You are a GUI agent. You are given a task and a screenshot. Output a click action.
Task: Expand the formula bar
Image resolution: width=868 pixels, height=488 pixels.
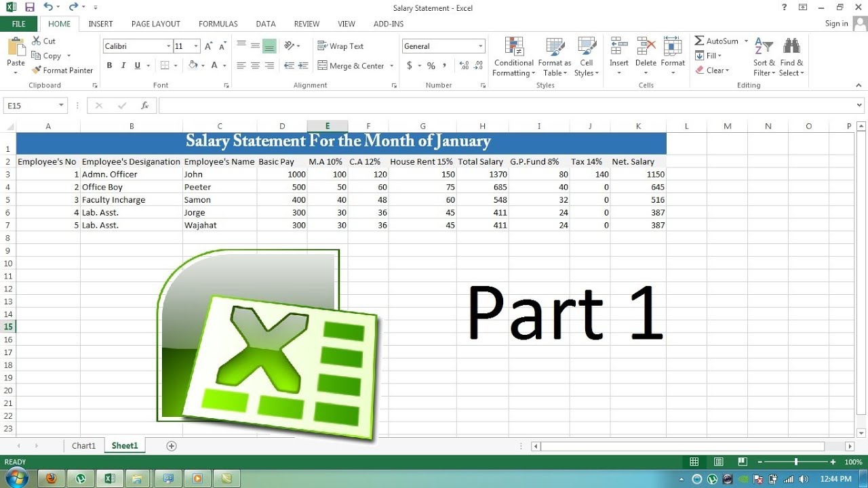coord(860,106)
